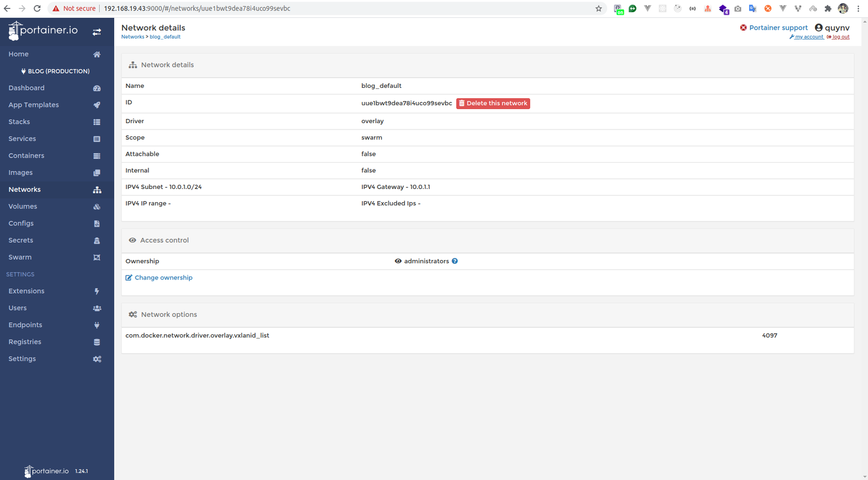Click the Services list icon
The width and height of the screenshot is (868, 480).
[97, 139]
